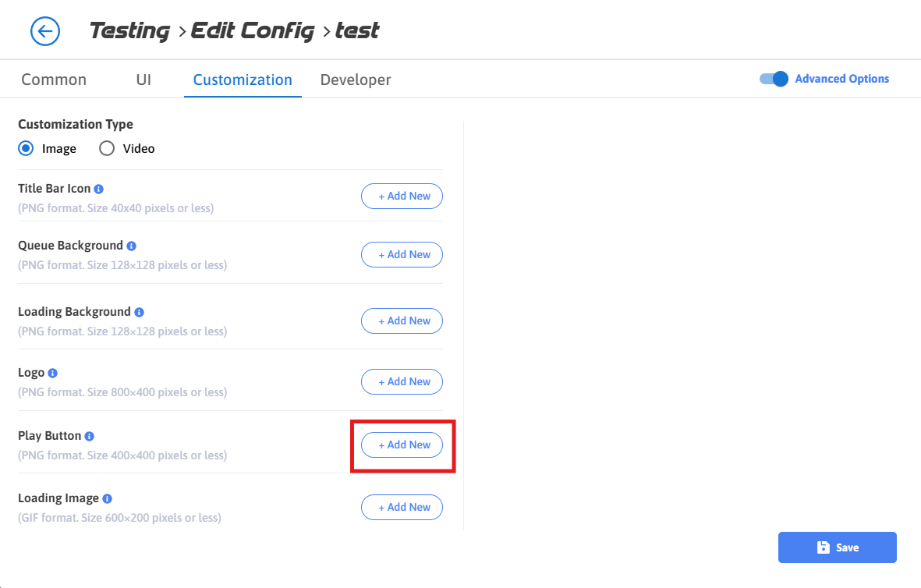Save the configuration
921x588 pixels.
point(837,547)
